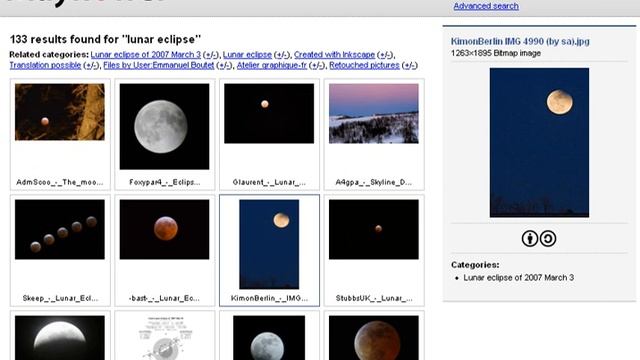
Task: Click the Skeep_-_Lunar_Ecl... file name
Action: click(x=60, y=298)
